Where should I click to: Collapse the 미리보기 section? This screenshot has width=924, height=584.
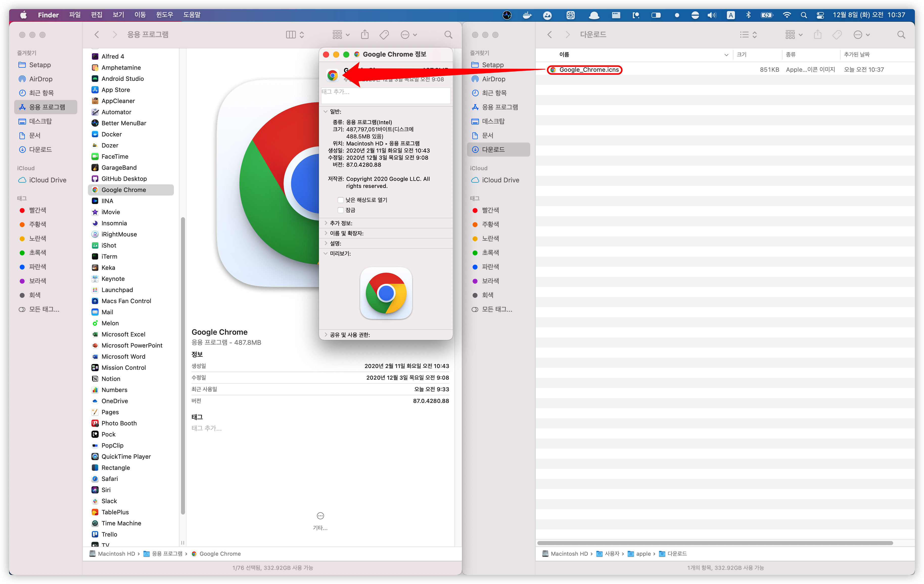pyautogui.click(x=326, y=253)
